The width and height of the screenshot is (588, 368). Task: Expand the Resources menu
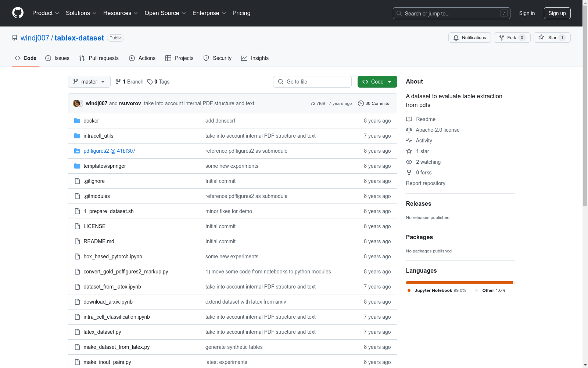click(121, 13)
